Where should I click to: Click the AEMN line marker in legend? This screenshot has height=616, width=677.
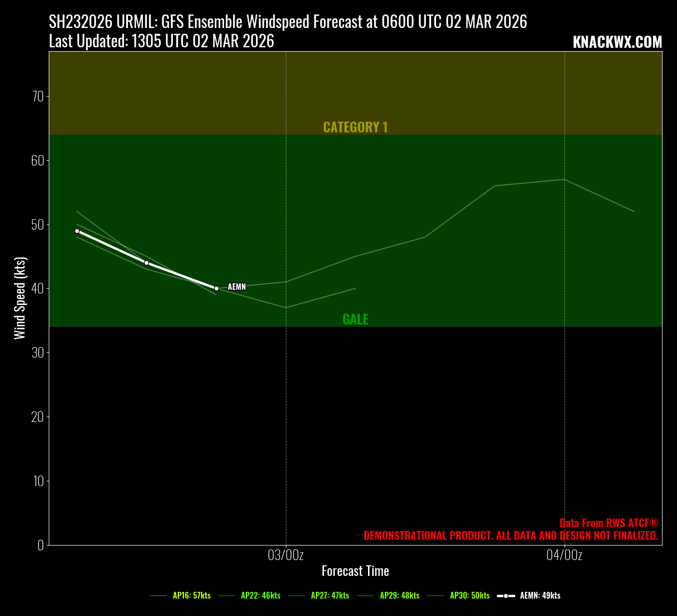(x=506, y=596)
